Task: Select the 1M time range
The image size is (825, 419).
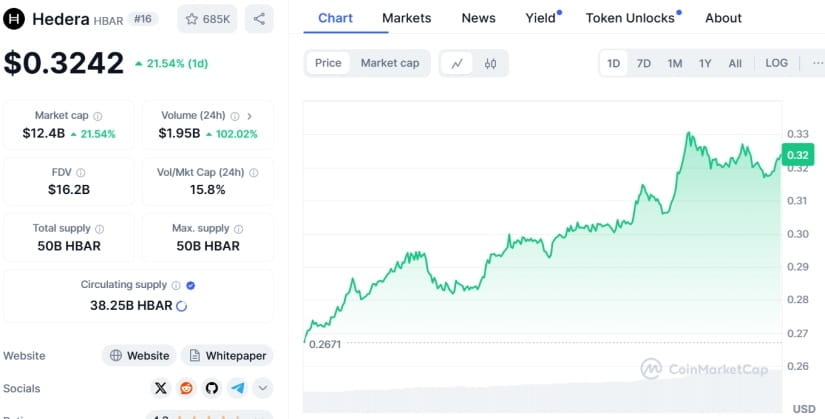Action: (675, 64)
